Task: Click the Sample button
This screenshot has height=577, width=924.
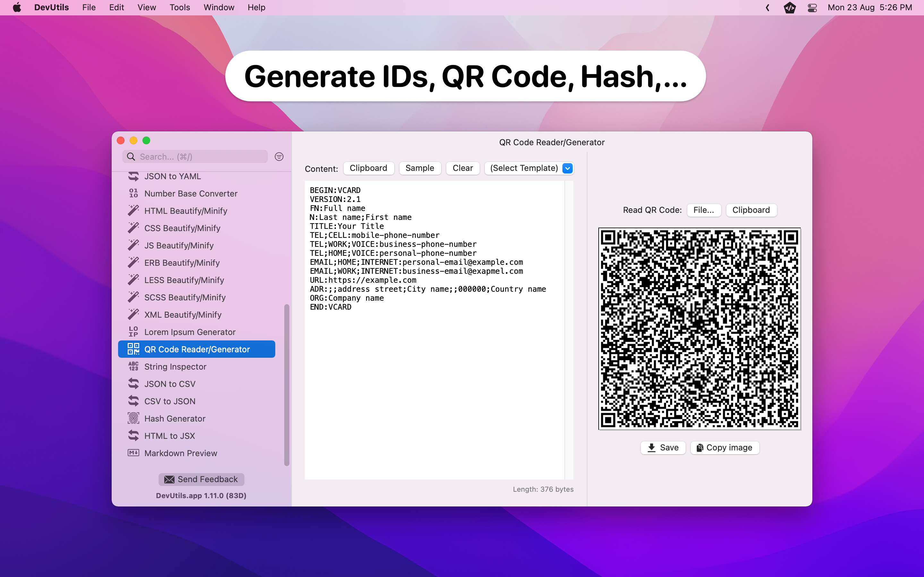Action: [x=420, y=168]
